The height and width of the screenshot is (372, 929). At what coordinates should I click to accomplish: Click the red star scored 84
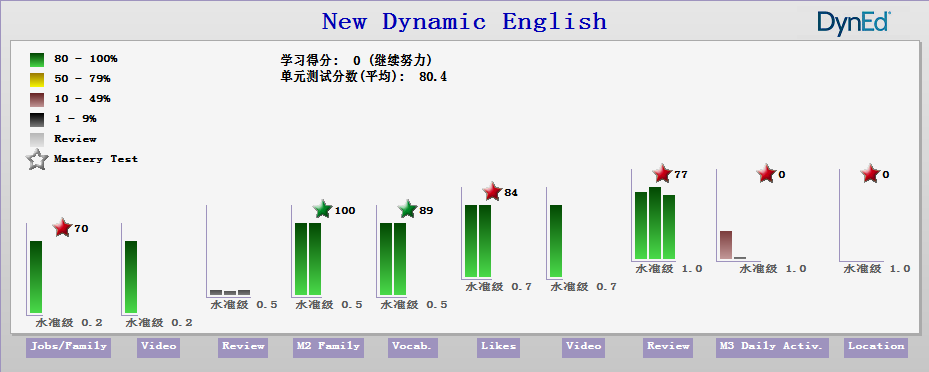pyautogui.click(x=492, y=191)
